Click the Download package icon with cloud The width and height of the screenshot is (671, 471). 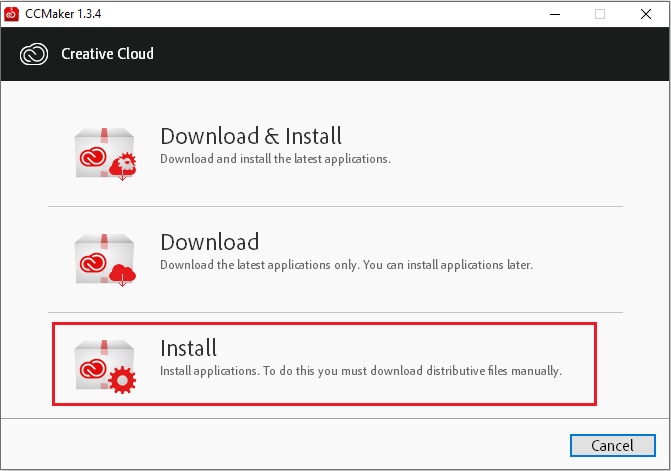[x=106, y=259]
